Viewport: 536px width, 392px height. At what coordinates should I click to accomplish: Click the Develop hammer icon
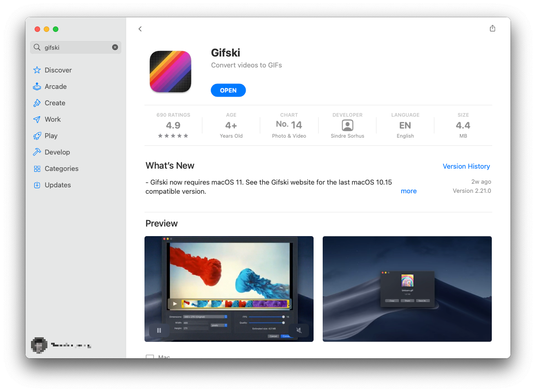tap(37, 152)
